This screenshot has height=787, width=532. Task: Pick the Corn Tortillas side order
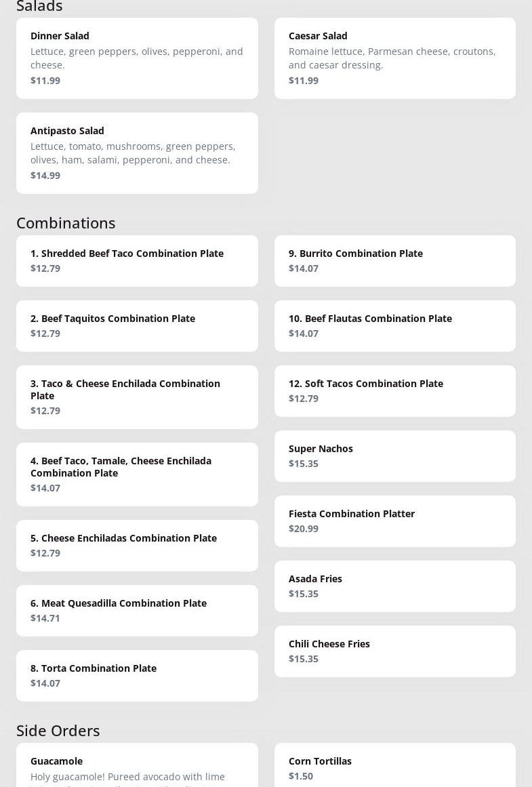[394, 767]
